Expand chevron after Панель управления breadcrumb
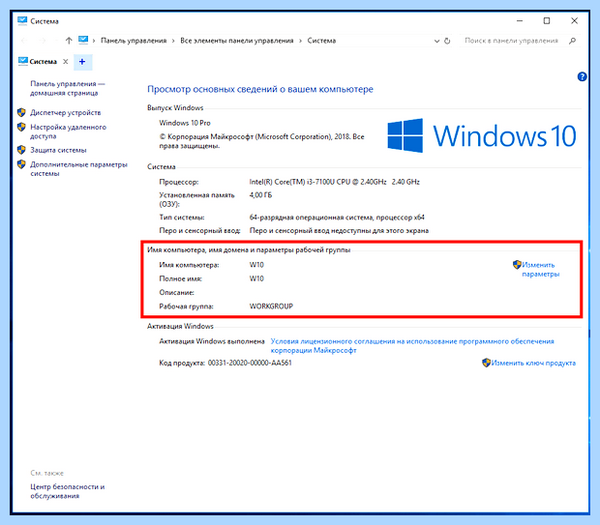This screenshot has height=525, width=600. pyautogui.click(x=173, y=41)
